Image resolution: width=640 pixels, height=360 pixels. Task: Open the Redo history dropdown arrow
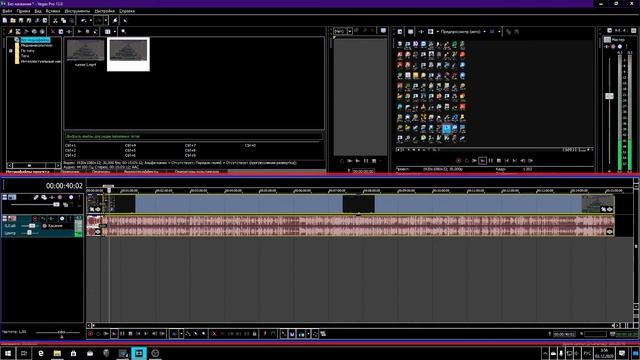pos(106,20)
